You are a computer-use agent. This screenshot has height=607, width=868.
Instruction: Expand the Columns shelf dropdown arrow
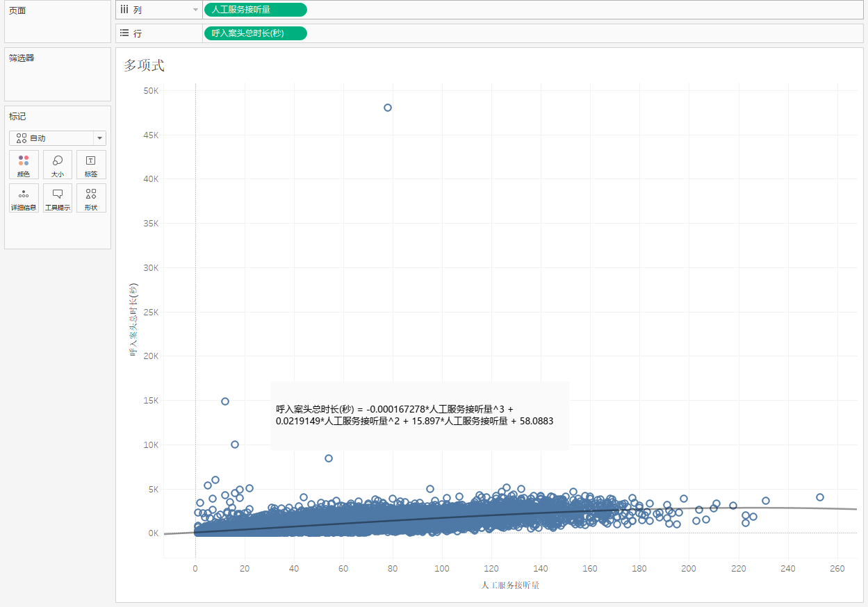195,10
